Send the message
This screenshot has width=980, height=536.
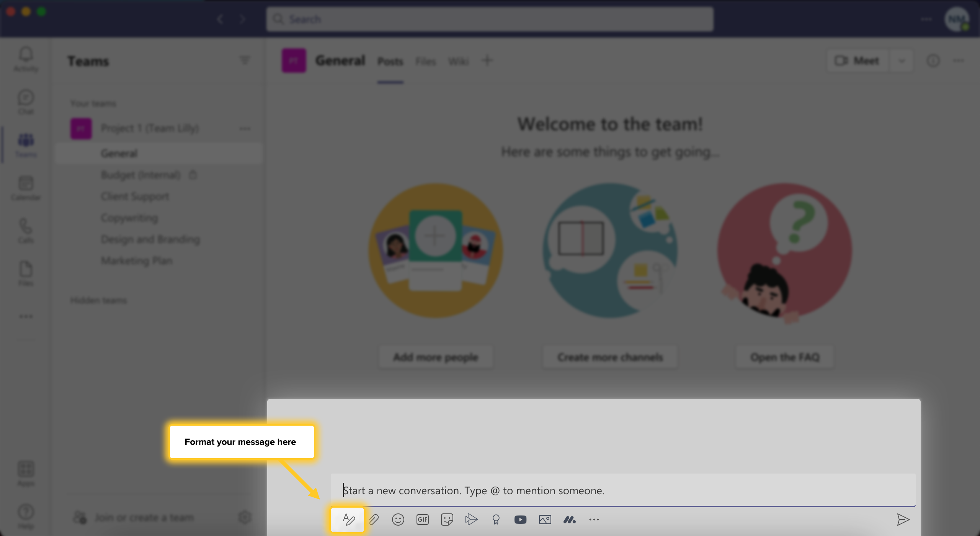tap(904, 520)
